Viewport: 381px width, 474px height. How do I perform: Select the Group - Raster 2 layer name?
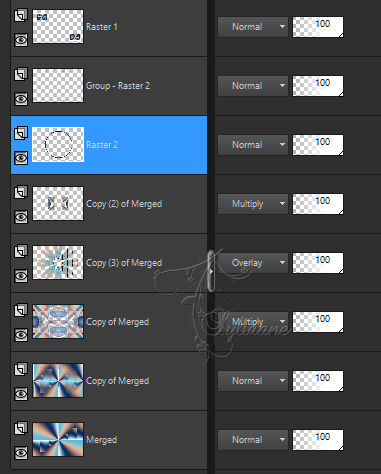click(x=118, y=86)
